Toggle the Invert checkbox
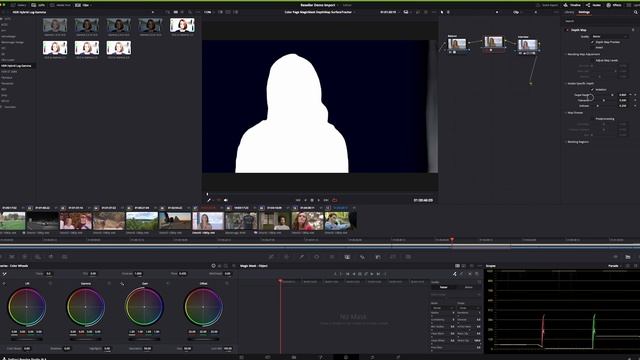 (593, 47)
